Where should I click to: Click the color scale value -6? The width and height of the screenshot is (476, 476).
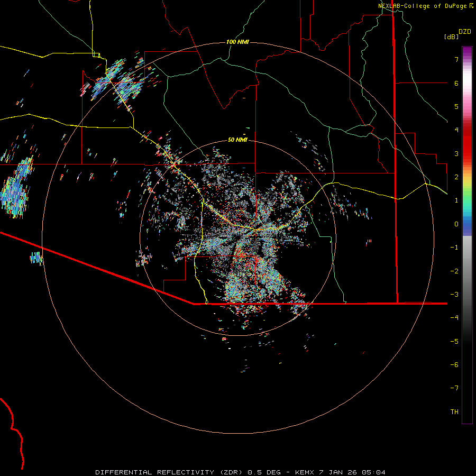pyautogui.click(x=454, y=365)
